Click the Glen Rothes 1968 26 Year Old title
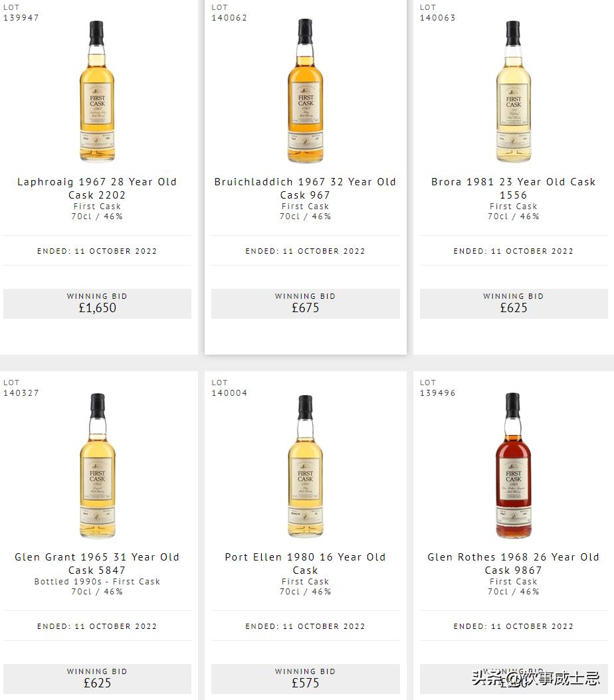The width and height of the screenshot is (614, 700). click(513, 563)
